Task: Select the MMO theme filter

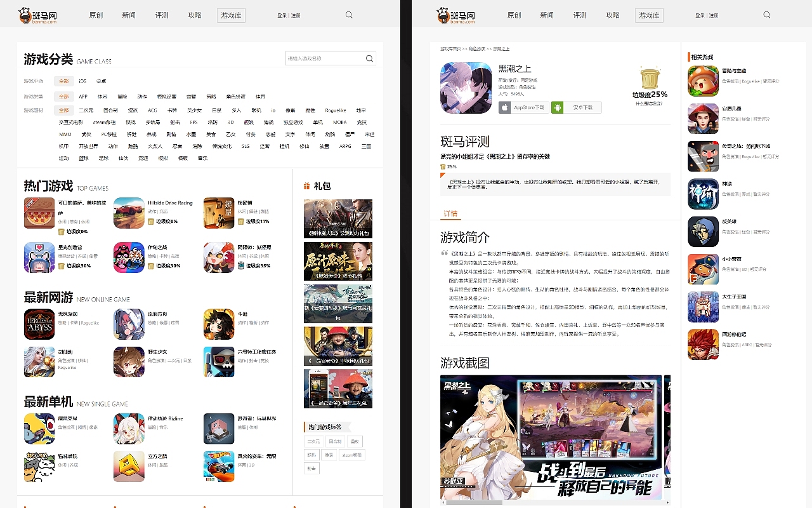Action: tap(65, 134)
